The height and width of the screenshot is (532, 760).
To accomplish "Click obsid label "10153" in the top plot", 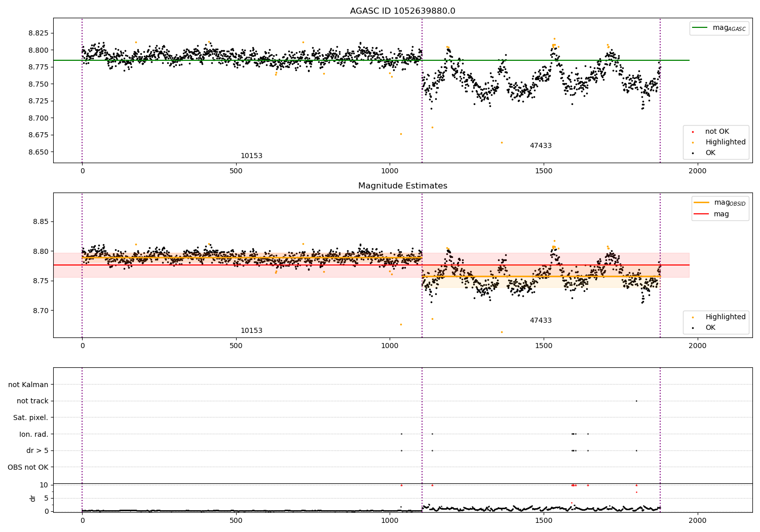I will coord(251,156).
